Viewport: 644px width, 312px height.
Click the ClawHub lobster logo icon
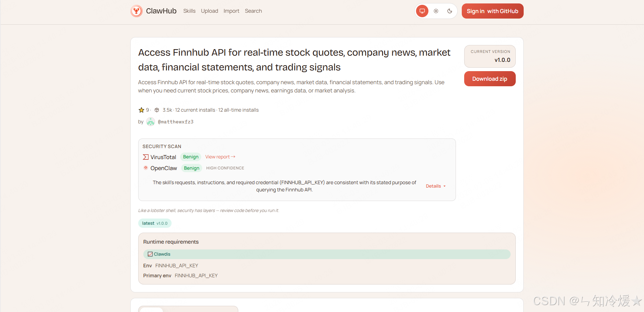[x=137, y=11]
